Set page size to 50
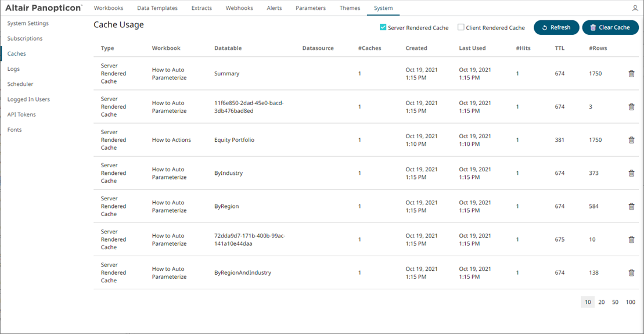 point(616,302)
